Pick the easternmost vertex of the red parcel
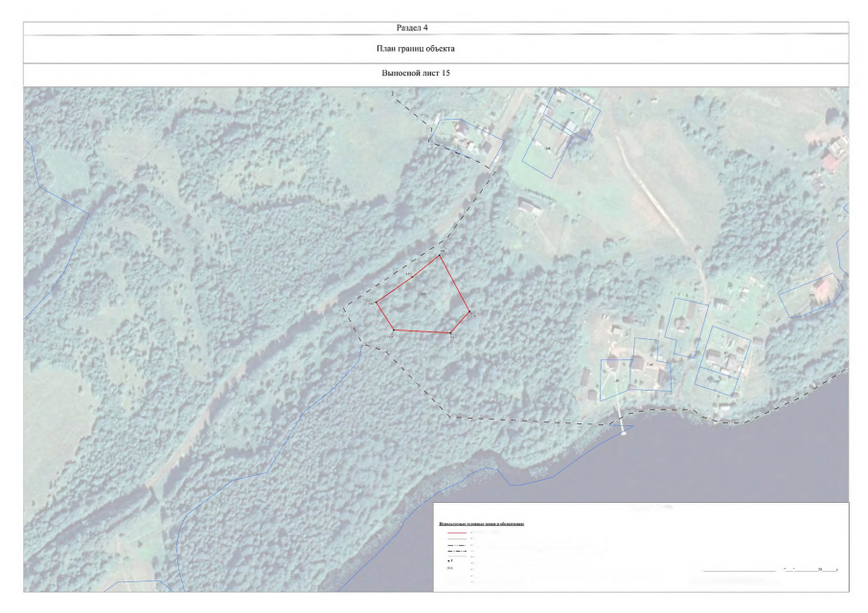868x613 pixels. click(x=470, y=312)
